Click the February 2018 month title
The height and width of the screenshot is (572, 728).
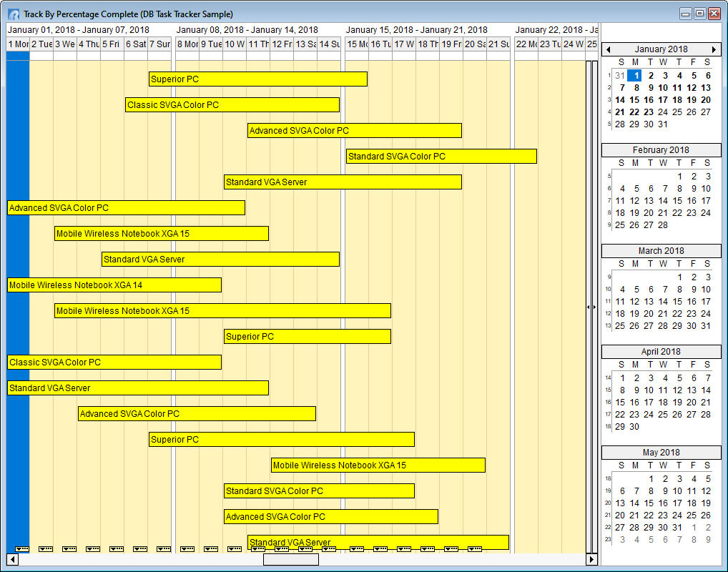point(661,150)
